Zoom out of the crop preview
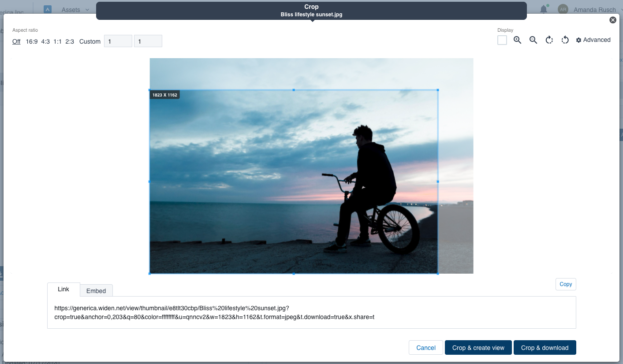Viewport: 623px width, 364px height. point(533,40)
